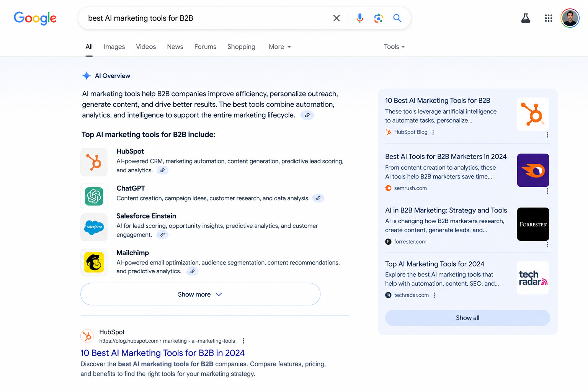Open the TechRadar source thumbnail
This screenshot has width=588, height=392.
[533, 278]
